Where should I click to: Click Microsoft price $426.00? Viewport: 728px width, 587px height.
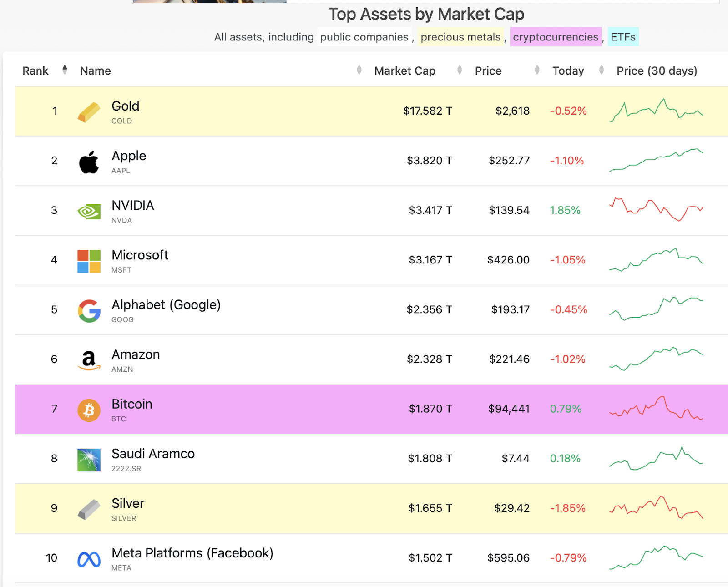508,260
